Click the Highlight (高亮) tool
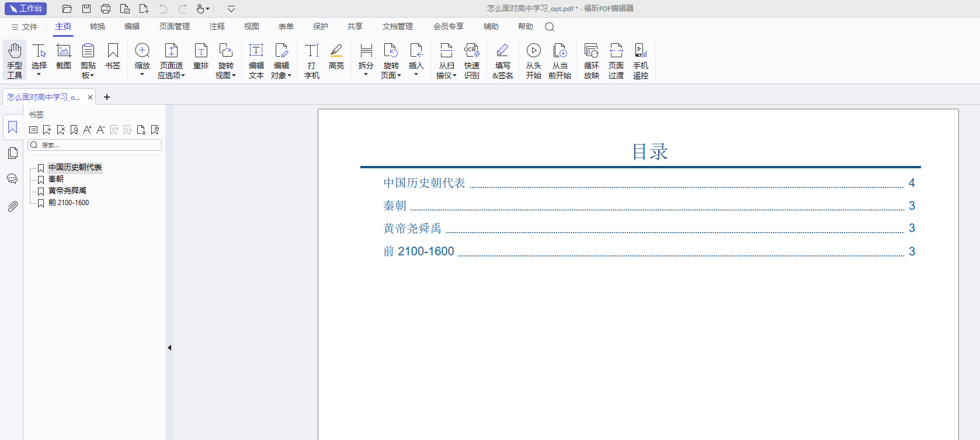This screenshot has width=980, height=440. 336,57
